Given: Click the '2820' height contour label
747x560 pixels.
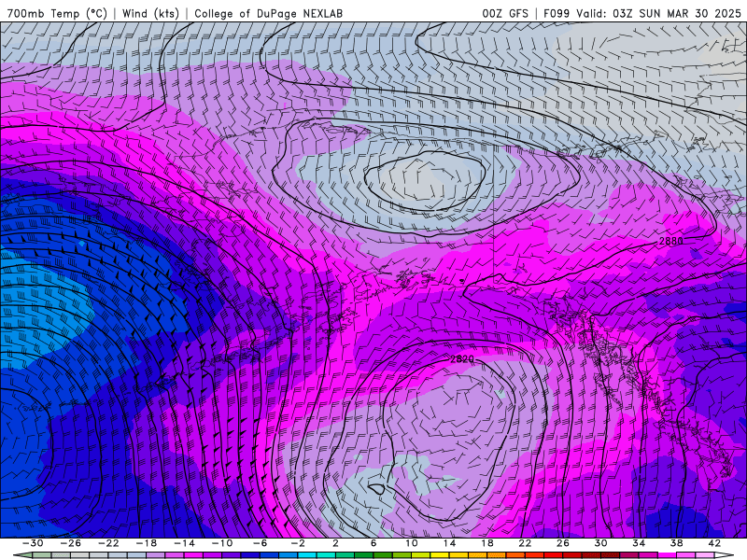Looking at the screenshot, I should coord(461,359).
